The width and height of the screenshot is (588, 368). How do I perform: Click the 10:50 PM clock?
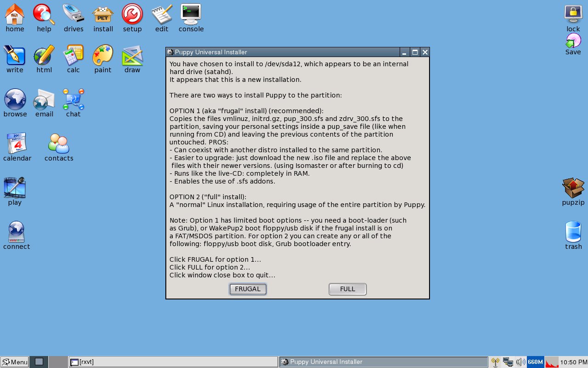(574, 362)
